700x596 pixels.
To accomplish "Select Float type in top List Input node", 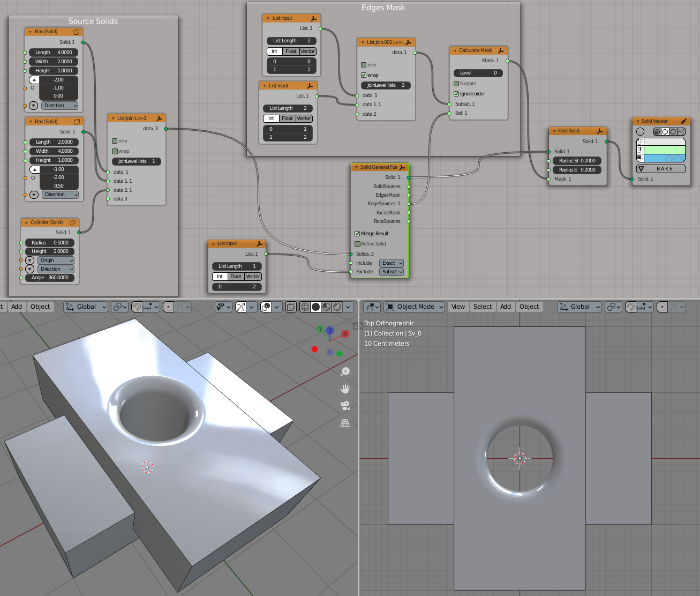I will pos(291,51).
